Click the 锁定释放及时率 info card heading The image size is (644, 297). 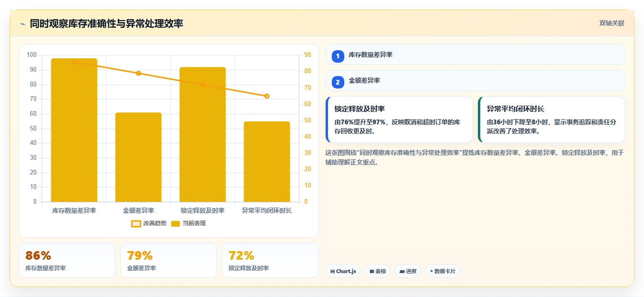(x=360, y=109)
